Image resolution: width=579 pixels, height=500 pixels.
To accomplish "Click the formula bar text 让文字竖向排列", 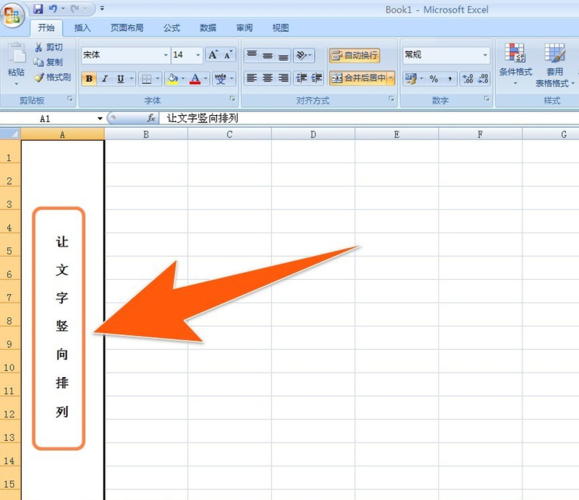I will coord(202,118).
